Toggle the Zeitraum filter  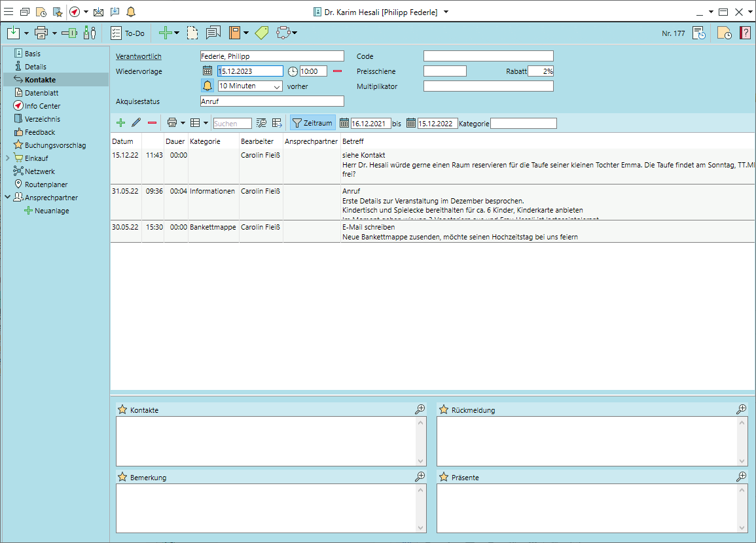312,122
